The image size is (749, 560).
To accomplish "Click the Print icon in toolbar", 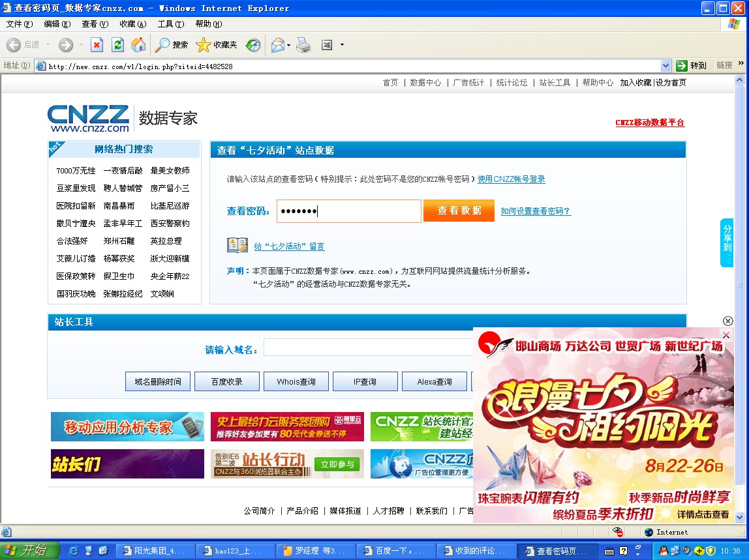I will [x=303, y=45].
